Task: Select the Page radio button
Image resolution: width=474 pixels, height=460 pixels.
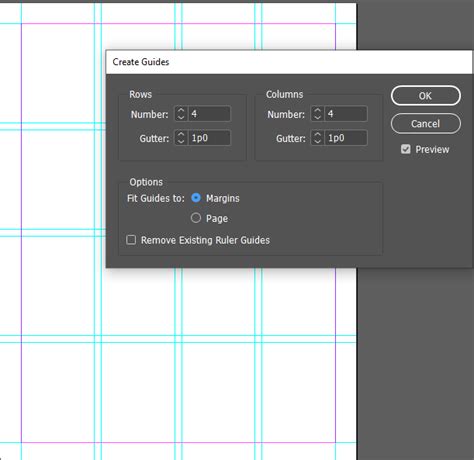Action: pos(196,218)
